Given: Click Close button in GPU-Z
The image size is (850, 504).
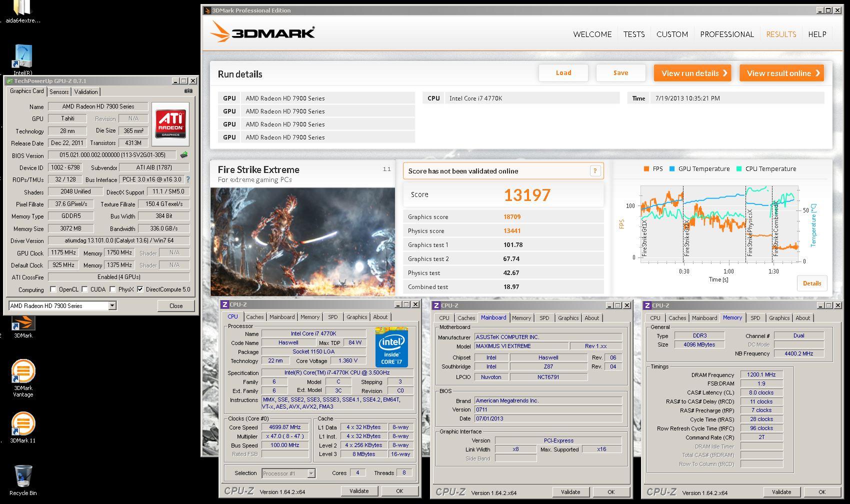Looking at the screenshot, I should click(176, 305).
